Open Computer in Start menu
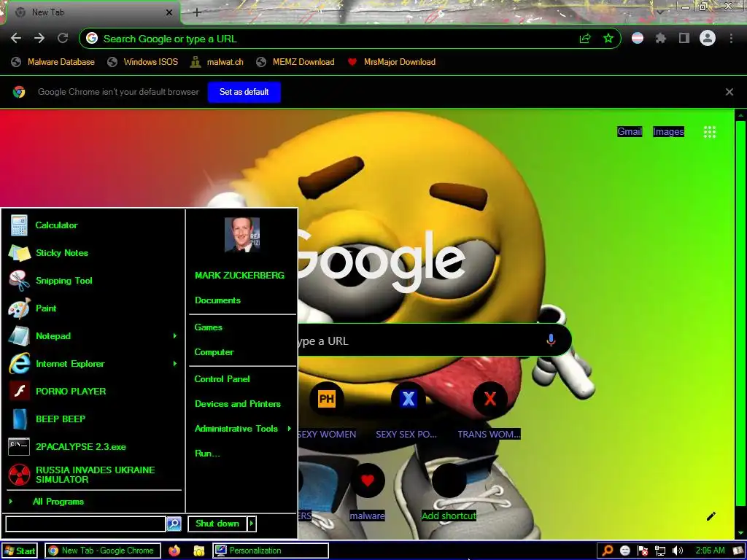This screenshot has width=747, height=560. coord(214,352)
